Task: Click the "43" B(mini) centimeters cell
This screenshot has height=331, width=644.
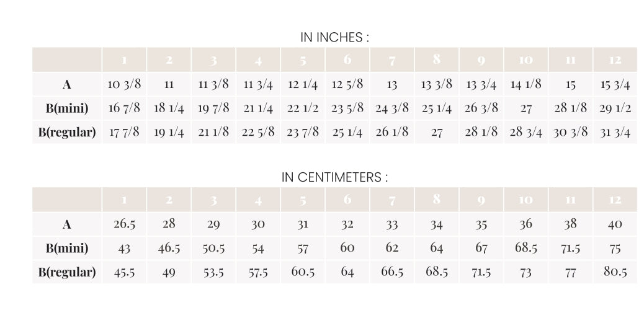Action: pos(125,249)
